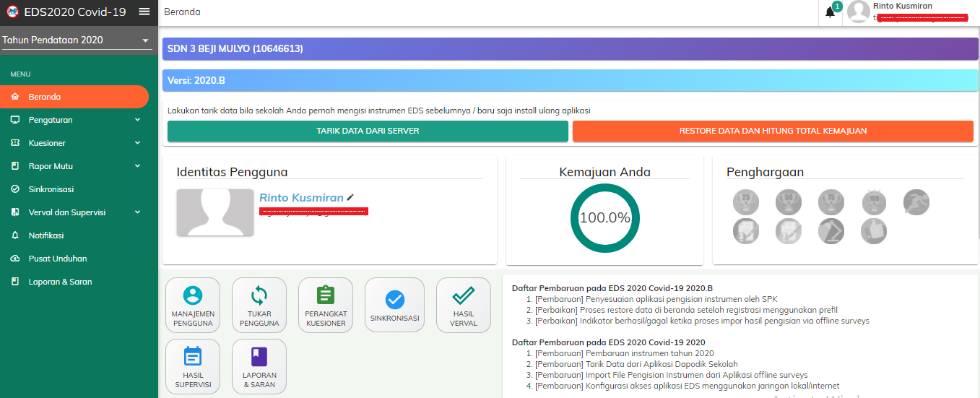This screenshot has width=980, height=398.
Task: Click the 25% trophy badge
Action: tap(746, 202)
